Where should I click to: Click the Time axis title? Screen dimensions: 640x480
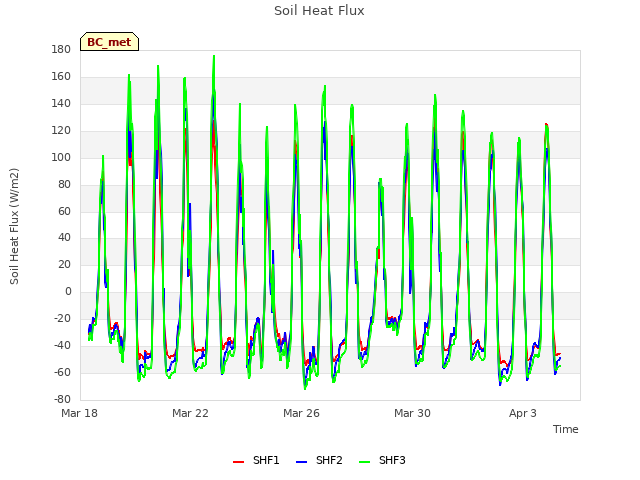point(566,429)
